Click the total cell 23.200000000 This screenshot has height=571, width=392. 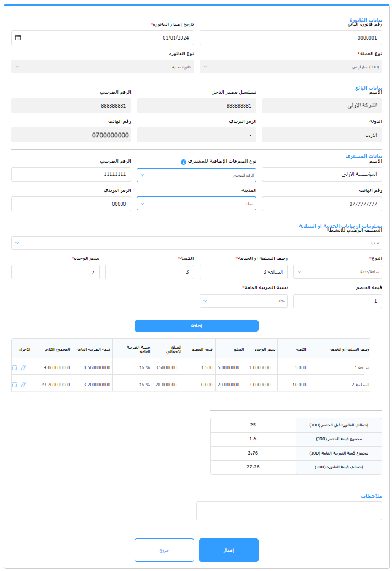[56, 385]
